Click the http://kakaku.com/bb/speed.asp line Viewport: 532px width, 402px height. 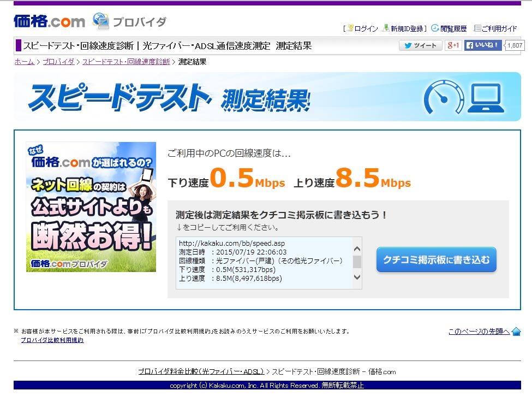232,243
